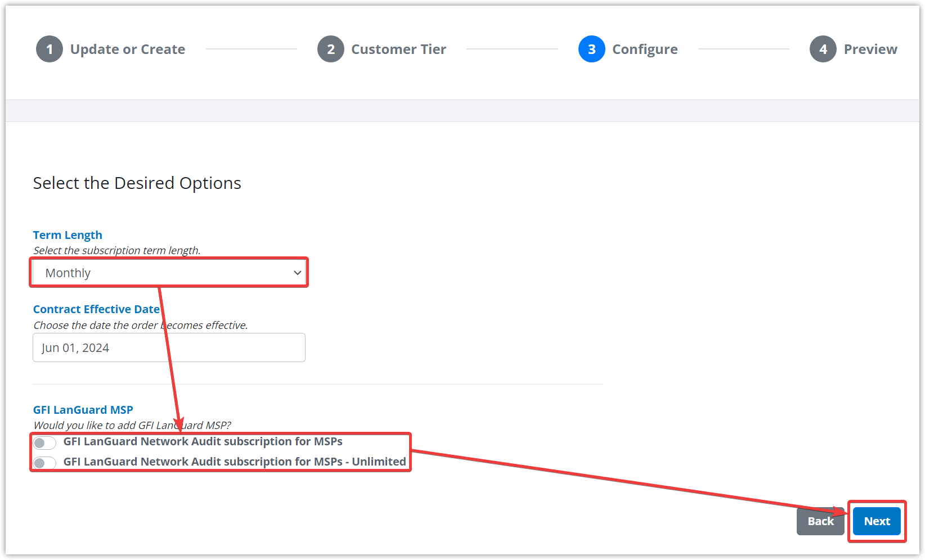Go Back to the previous step
This screenshot has width=925, height=560.
(x=820, y=521)
